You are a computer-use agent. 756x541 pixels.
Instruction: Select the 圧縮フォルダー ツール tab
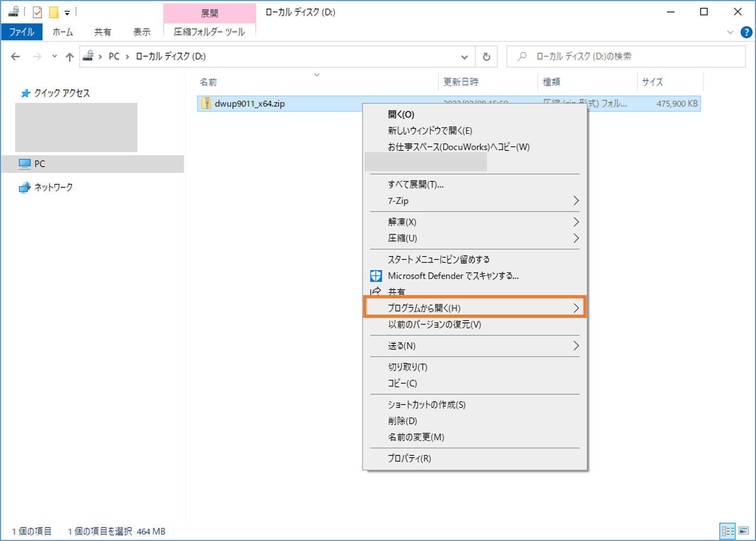209,32
